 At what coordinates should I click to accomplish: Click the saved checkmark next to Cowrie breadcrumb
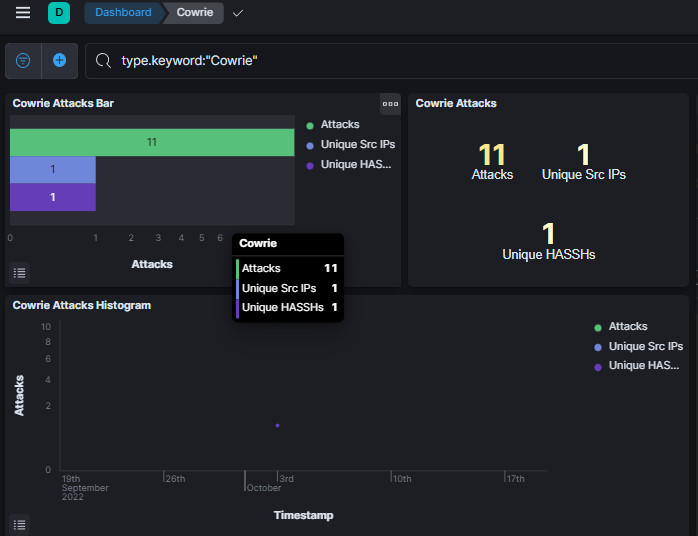coord(238,13)
